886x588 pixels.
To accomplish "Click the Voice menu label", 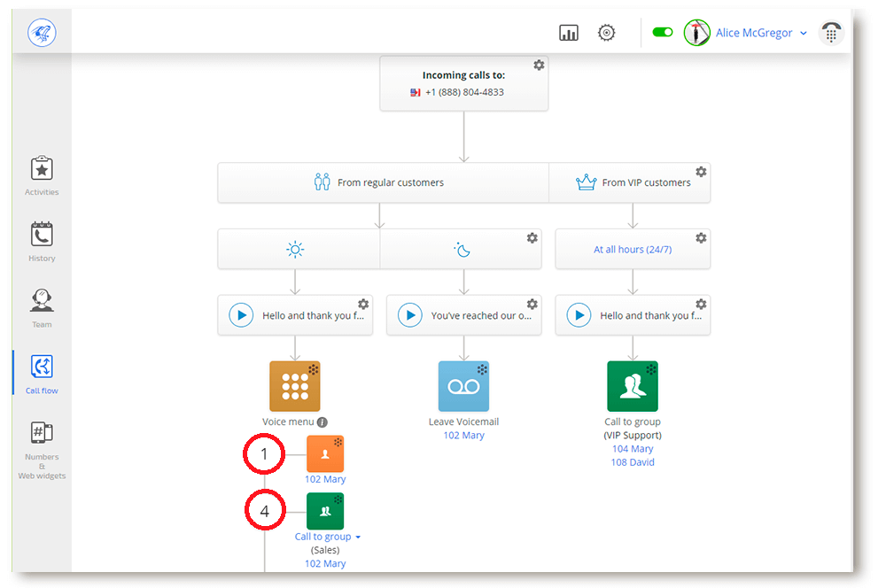I will 288,422.
